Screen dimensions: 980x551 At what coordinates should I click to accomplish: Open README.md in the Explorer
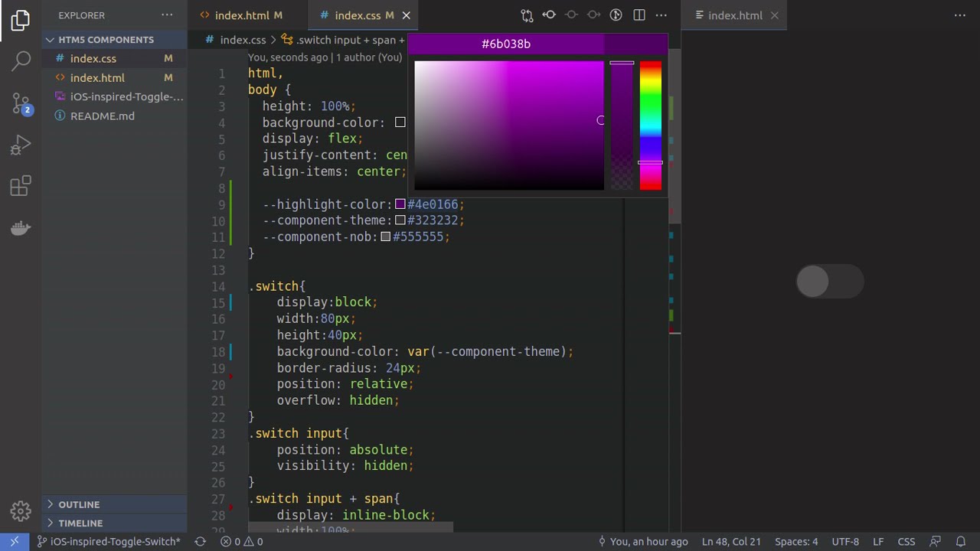coord(115,116)
